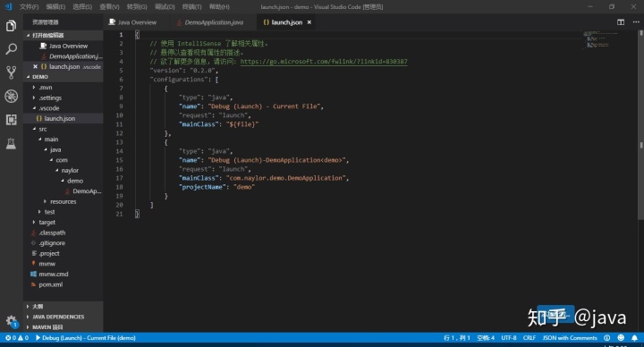The width and height of the screenshot is (644, 347).
Task: Open the 编辑(E) menu
Action: click(55, 7)
